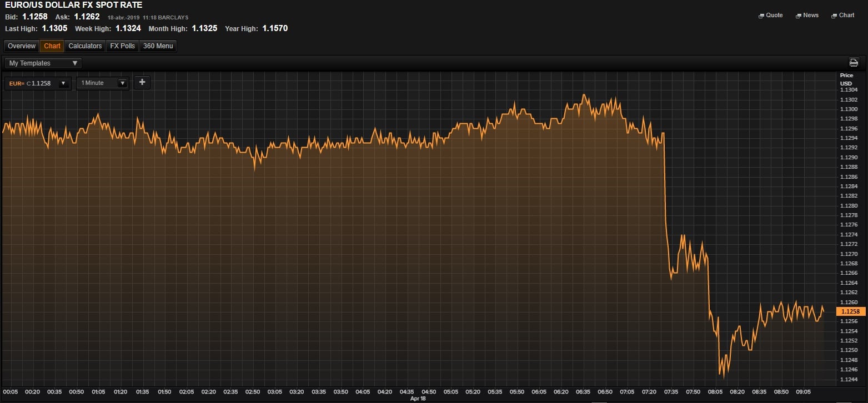Click the 1.1244 price axis label
868x403 pixels.
pyautogui.click(x=849, y=380)
